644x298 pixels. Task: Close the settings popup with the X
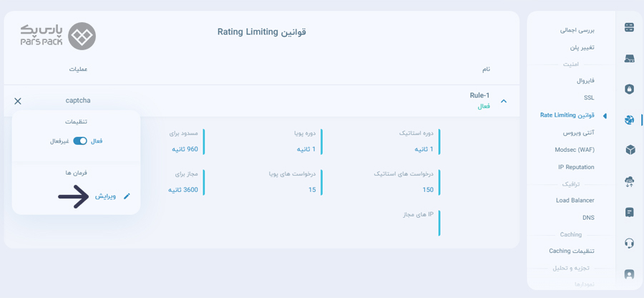coord(18,101)
